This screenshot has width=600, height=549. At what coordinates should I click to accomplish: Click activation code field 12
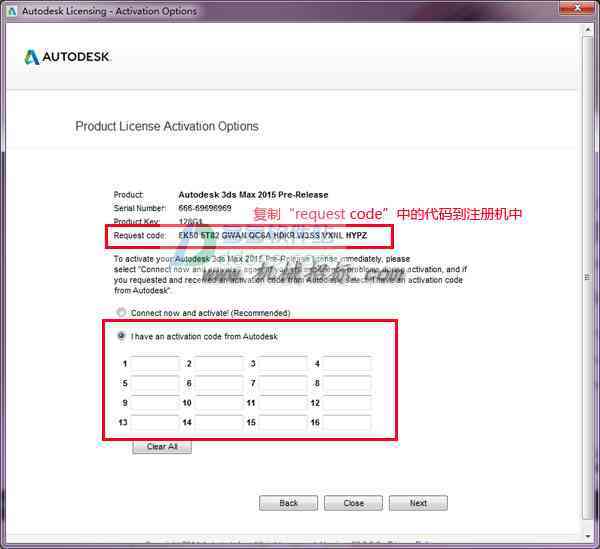(347, 403)
